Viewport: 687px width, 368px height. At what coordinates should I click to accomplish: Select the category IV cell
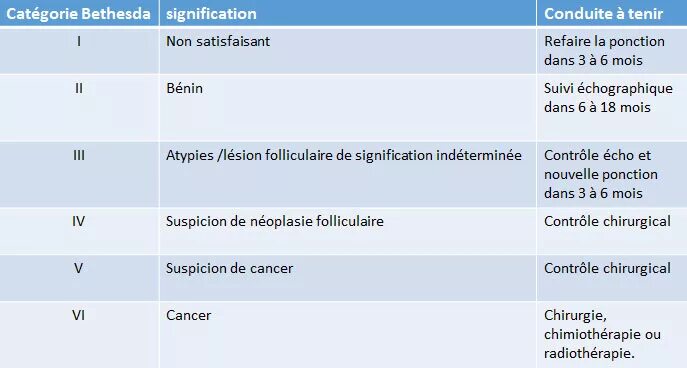tap(79, 231)
